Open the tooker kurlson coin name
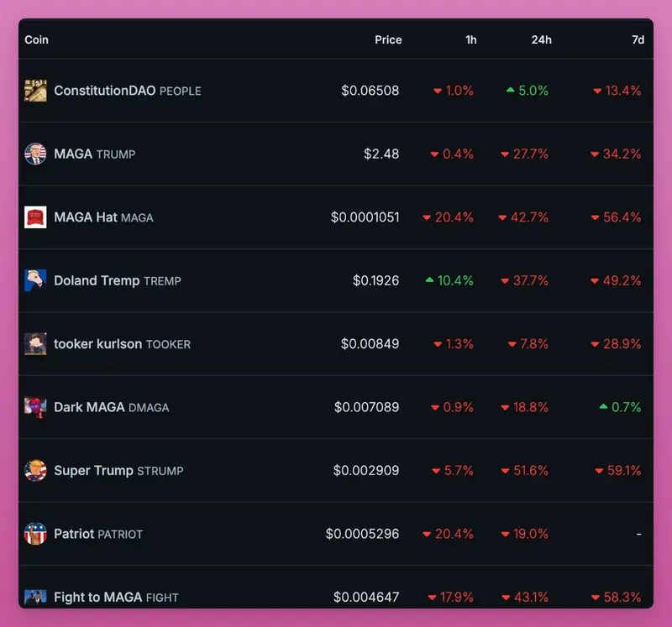The height and width of the screenshot is (627, 672). [x=97, y=344]
